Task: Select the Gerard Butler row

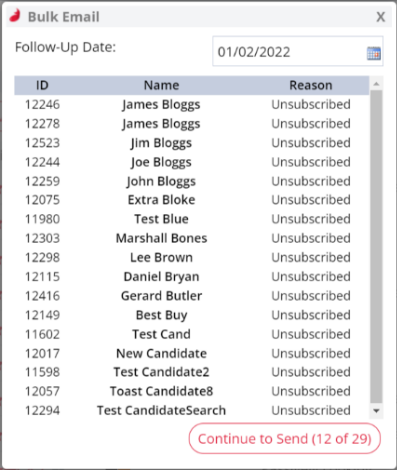Action: click(x=192, y=296)
